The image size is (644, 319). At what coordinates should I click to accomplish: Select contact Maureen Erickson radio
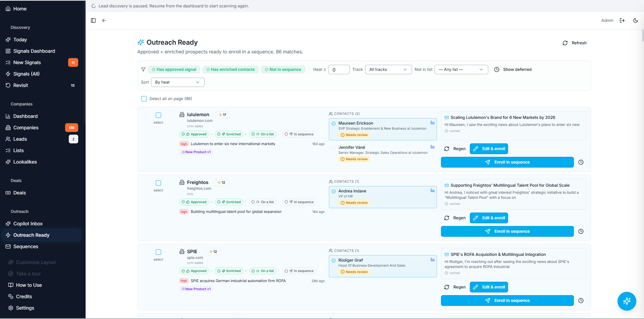click(x=334, y=124)
